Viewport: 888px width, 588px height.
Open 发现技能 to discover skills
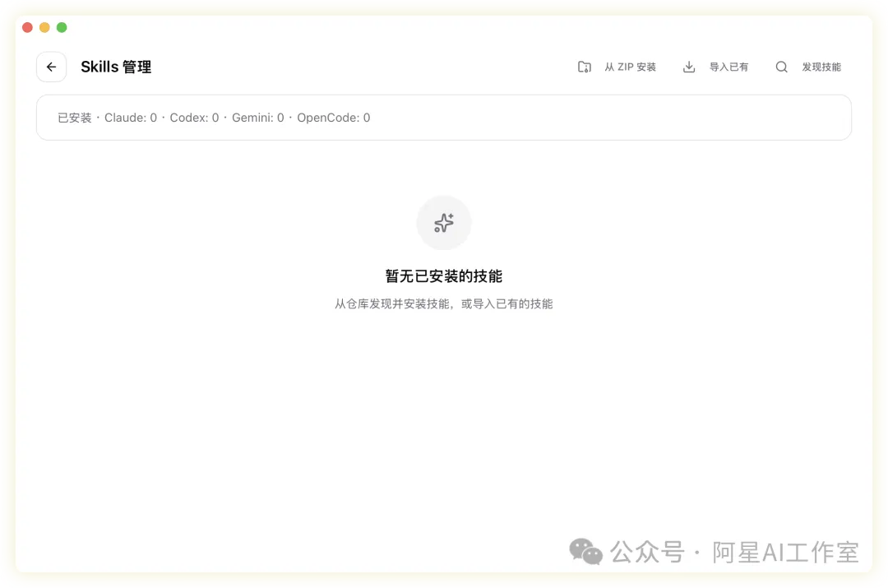click(821, 67)
